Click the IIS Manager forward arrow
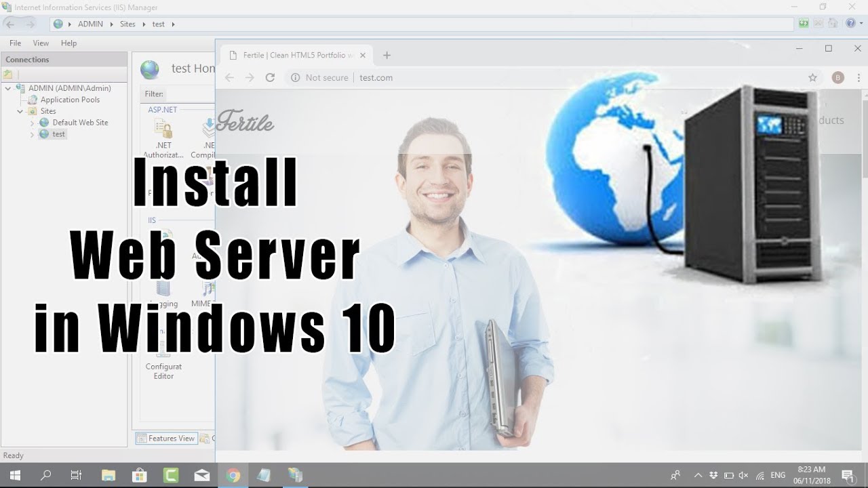Screen dimensions: 868x488 point(30,24)
